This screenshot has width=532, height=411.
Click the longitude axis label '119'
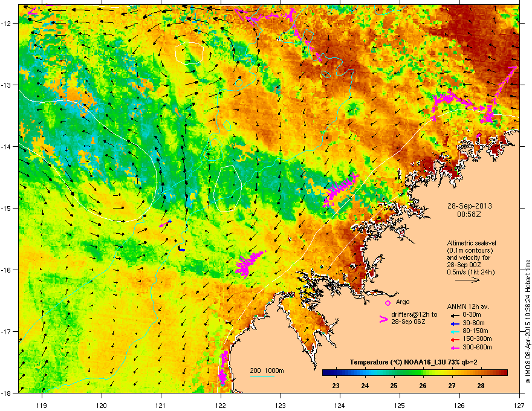coord(42,405)
